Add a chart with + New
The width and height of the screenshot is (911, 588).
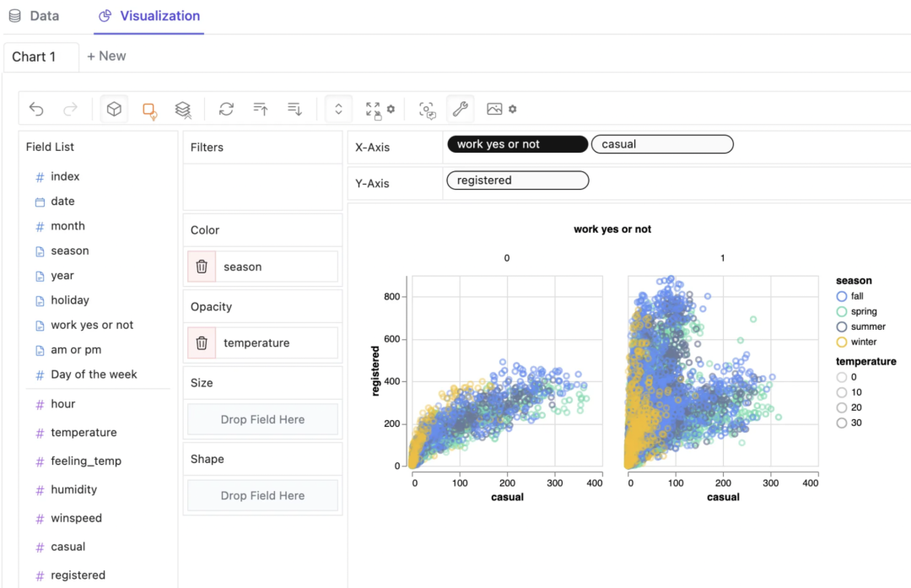click(x=106, y=56)
